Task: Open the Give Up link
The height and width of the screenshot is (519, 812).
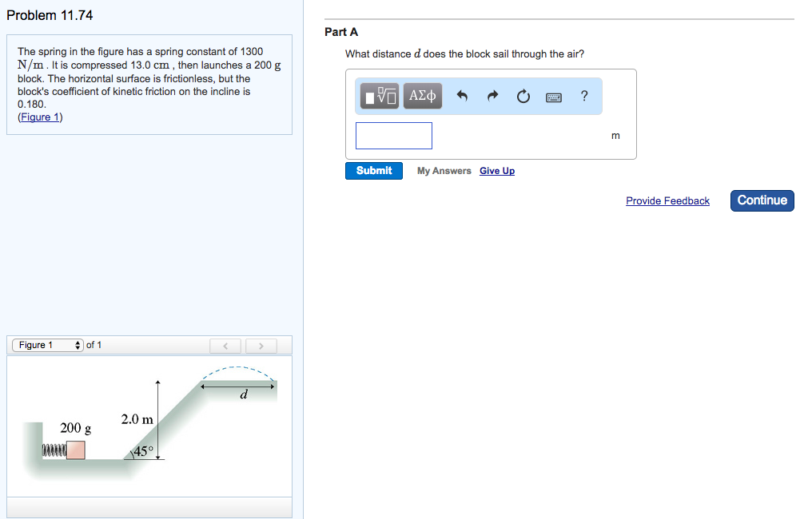Action: (x=496, y=171)
